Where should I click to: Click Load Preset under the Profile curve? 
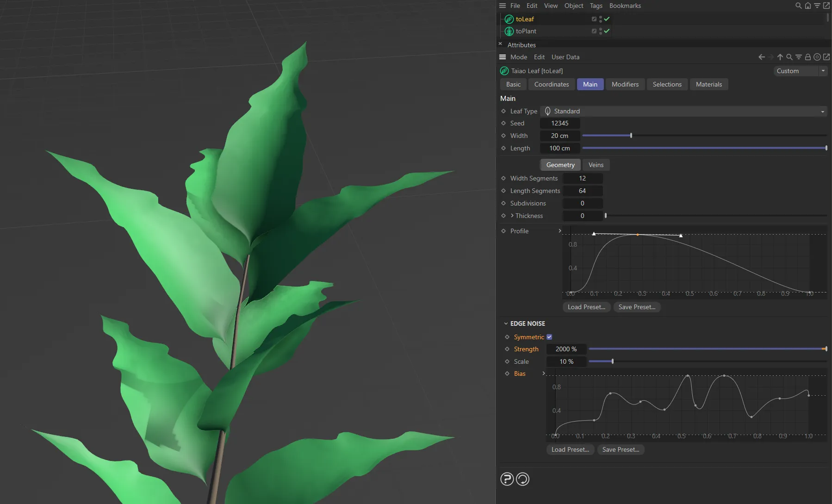coord(586,307)
